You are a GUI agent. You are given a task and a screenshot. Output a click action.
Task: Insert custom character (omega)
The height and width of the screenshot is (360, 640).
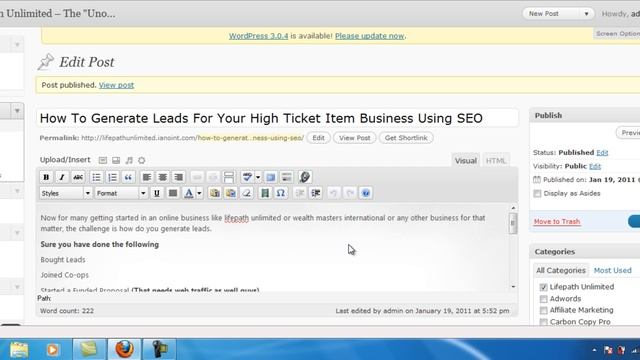coord(281,193)
